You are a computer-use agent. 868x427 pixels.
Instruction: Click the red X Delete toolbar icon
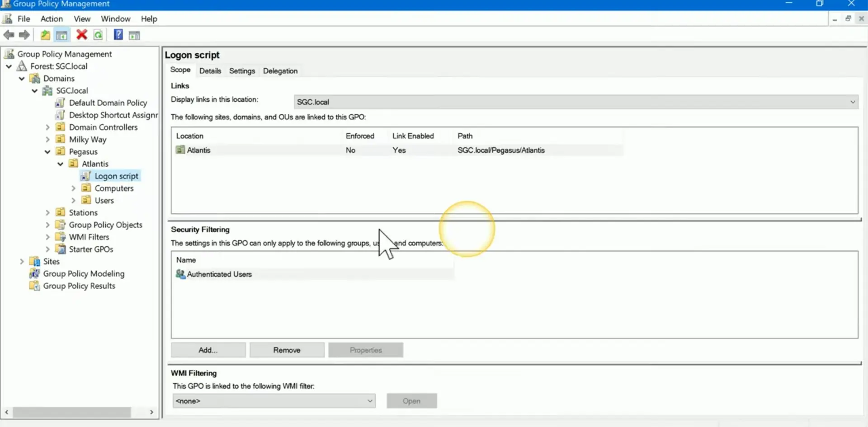coord(82,35)
